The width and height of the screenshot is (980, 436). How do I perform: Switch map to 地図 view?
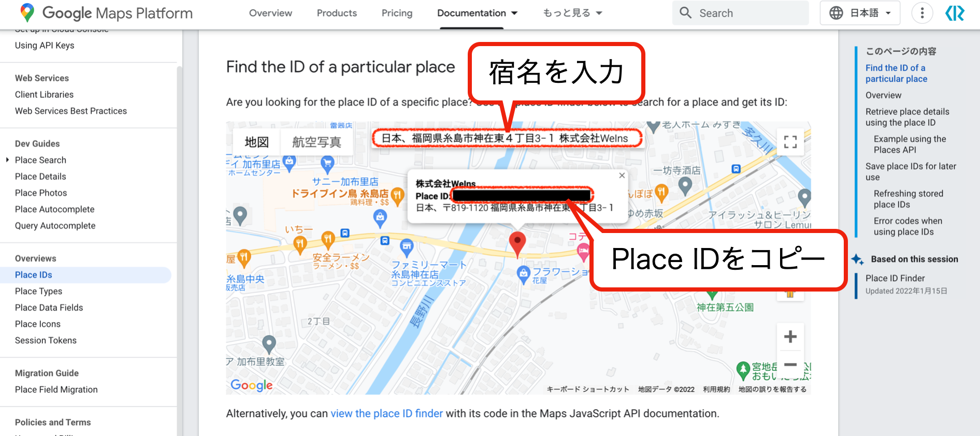pos(256,142)
